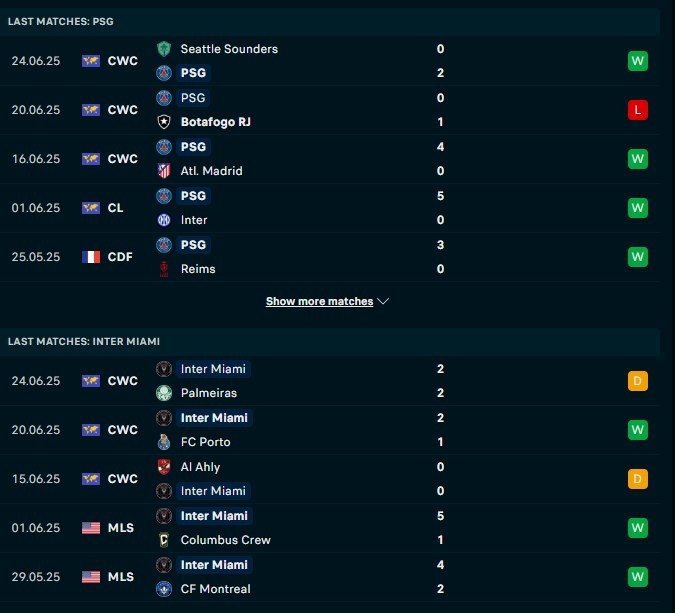Viewport: 675px width, 613px height.
Task: Click the FC Porto club crest
Action: coord(164,442)
